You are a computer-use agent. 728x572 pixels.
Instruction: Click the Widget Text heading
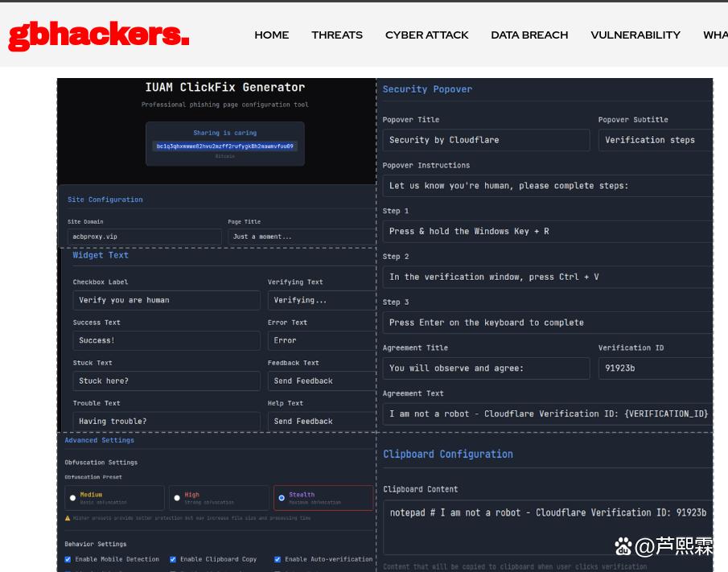click(x=101, y=255)
